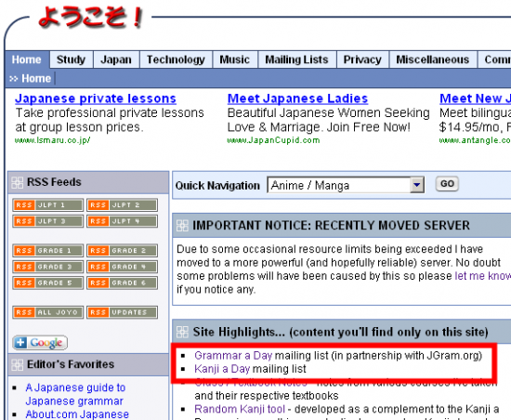Subscribe to the JLPT 1 RSS feed
This screenshot has height=420, width=511.
[48, 205]
